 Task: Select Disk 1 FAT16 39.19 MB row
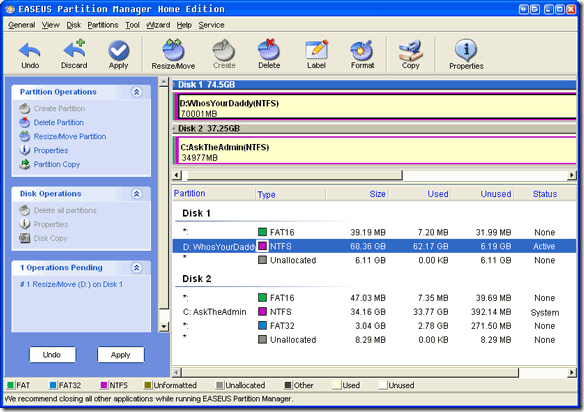click(374, 232)
